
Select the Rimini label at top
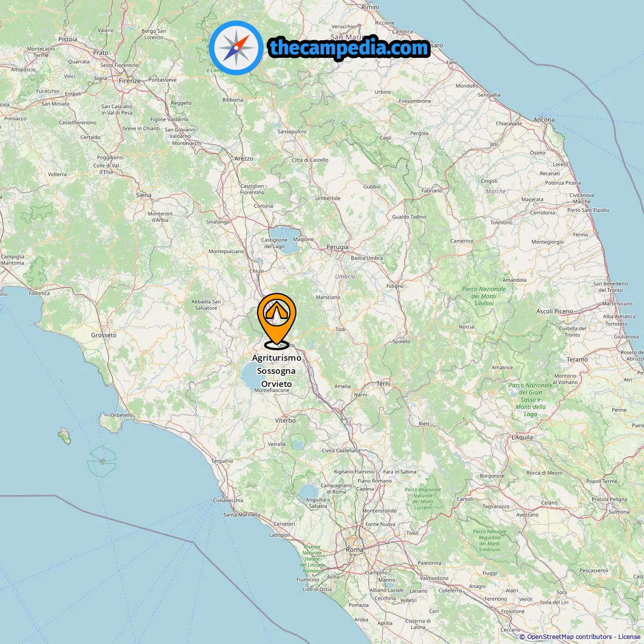370,7
